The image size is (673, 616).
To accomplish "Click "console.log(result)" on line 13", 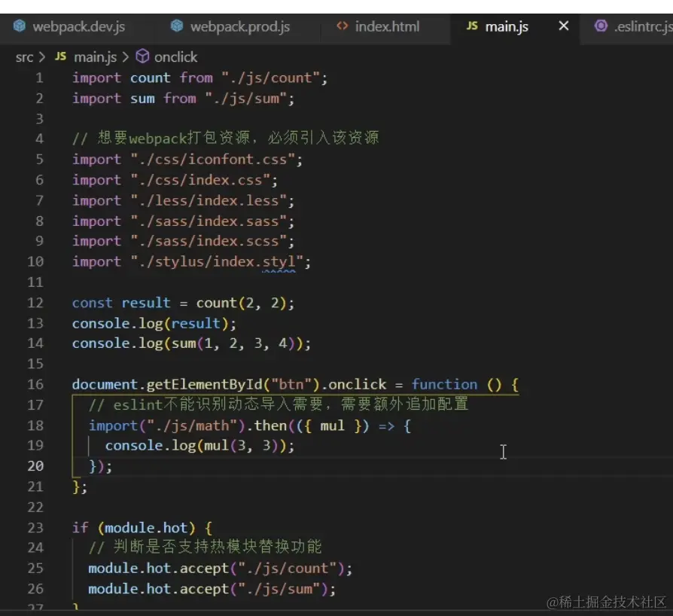I will click(151, 323).
